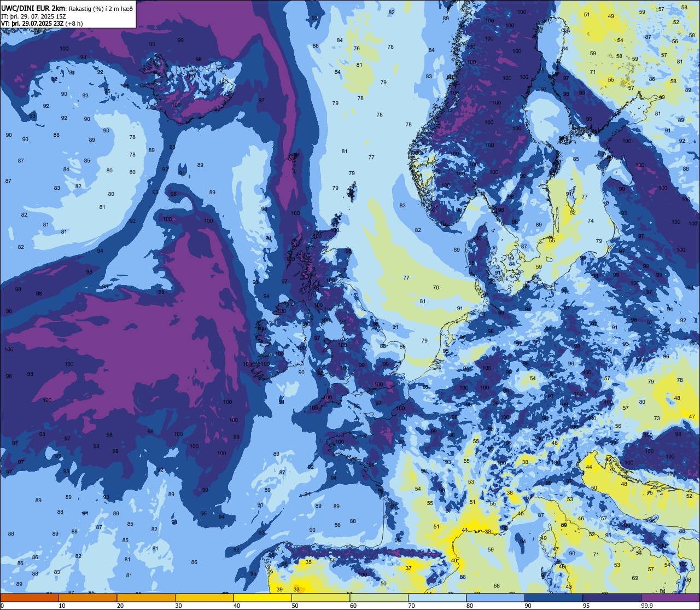Screen dimensions: 700x610
Task: Click the UWC/DINI EUR 2km title text
Action: (x=32, y=8)
